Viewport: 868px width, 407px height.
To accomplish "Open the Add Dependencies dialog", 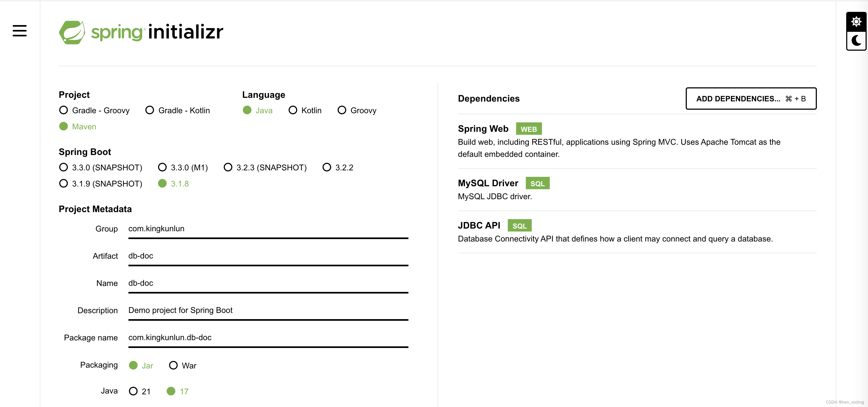I will tap(751, 98).
